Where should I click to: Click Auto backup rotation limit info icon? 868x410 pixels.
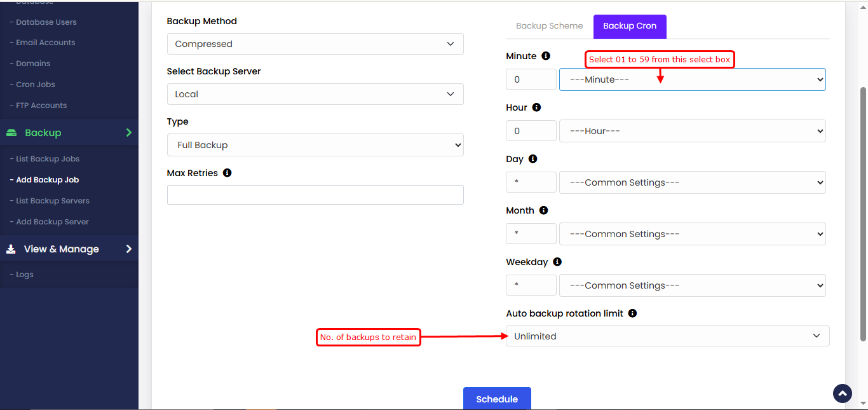[632, 313]
